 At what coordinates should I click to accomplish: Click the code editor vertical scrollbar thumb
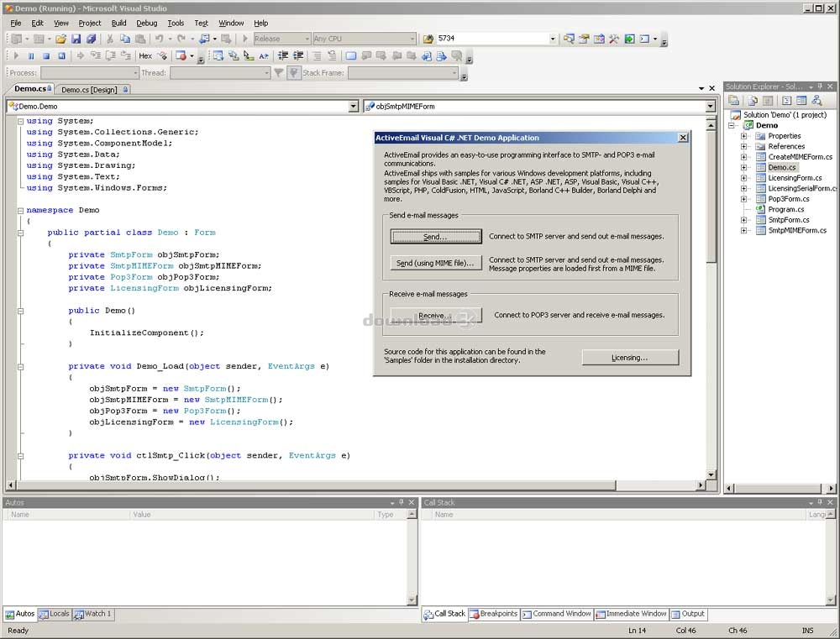pos(711,197)
